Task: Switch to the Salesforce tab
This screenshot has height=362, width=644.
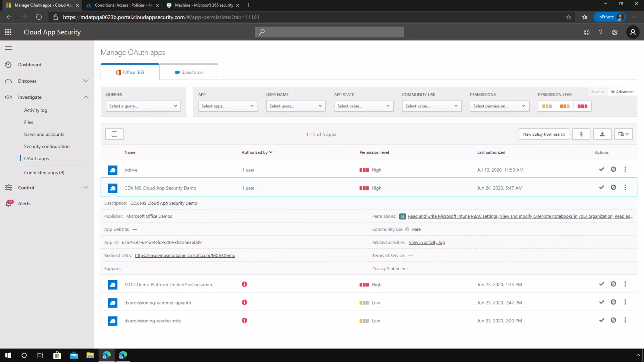Action: pyautogui.click(x=189, y=72)
